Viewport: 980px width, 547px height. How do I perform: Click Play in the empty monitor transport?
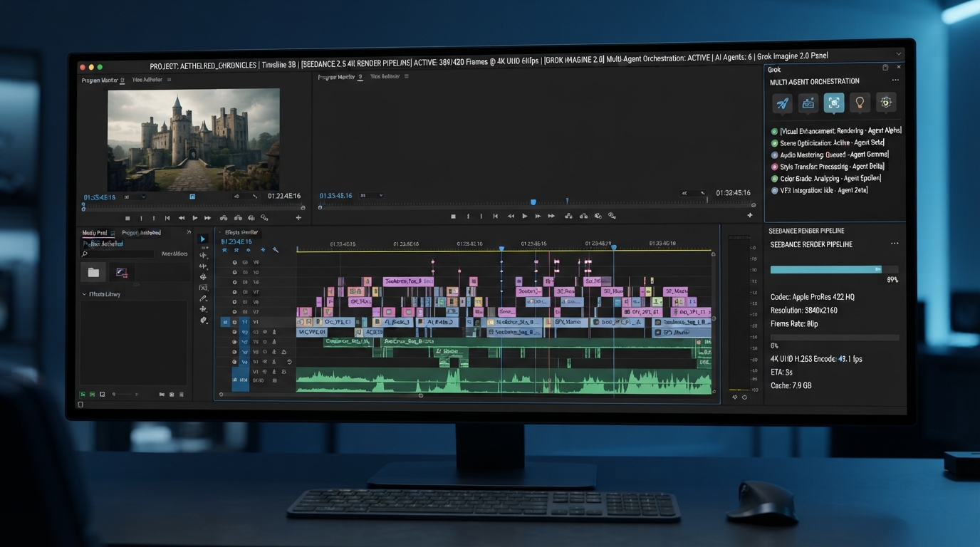click(x=525, y=216)
